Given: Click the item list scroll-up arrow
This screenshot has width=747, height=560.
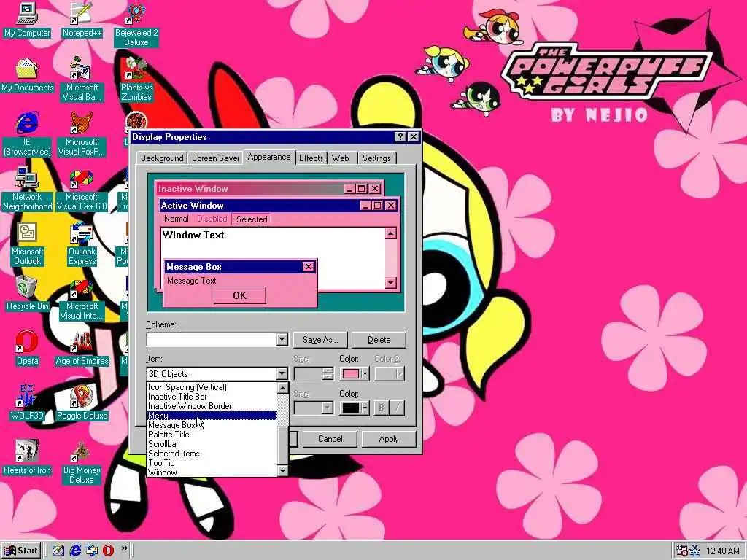Looking at the screenshot, I should (282, 388).
